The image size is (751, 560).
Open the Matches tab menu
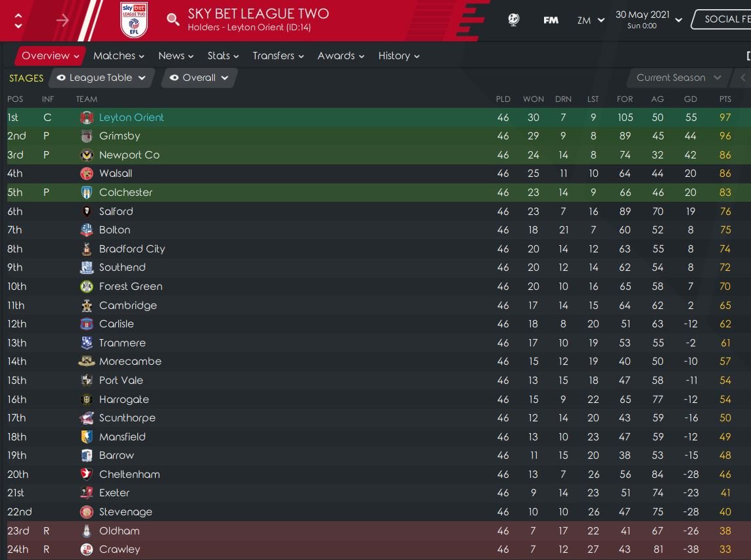coord(118,56)
